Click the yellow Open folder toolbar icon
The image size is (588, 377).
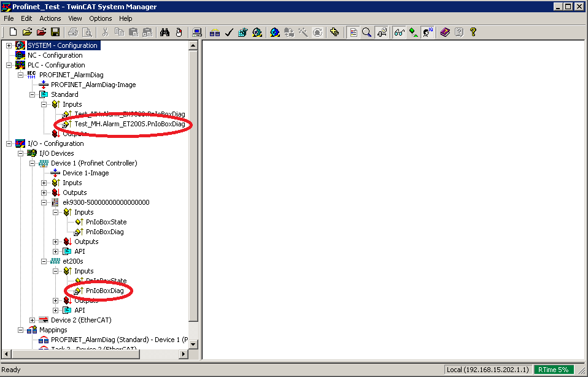(x=27, y=32)
